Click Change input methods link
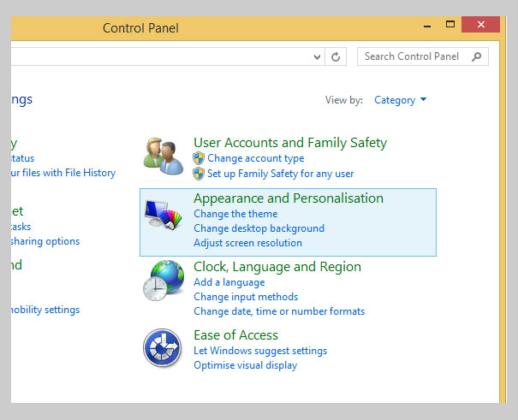The image size is (518, 420). coord(246,297)
